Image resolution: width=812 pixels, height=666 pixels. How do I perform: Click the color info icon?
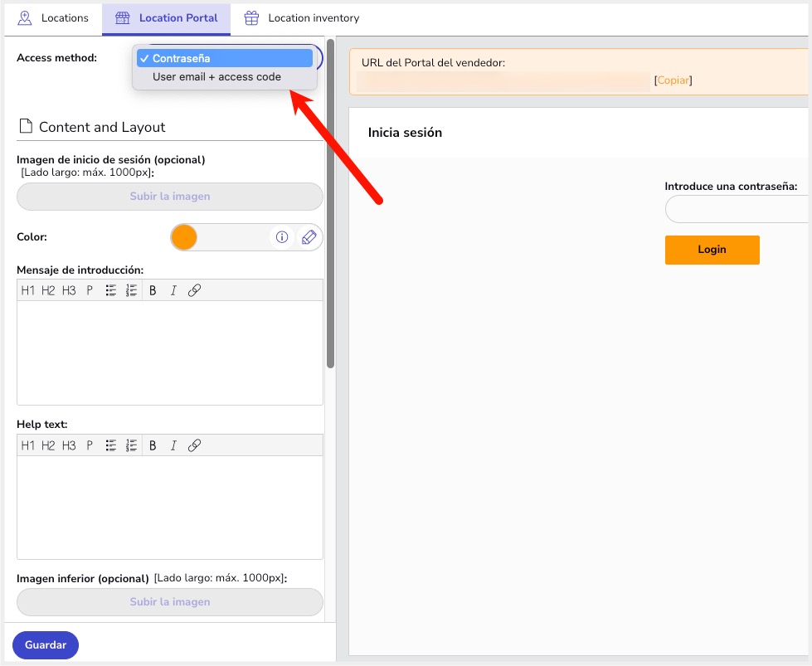coord(282,237)
